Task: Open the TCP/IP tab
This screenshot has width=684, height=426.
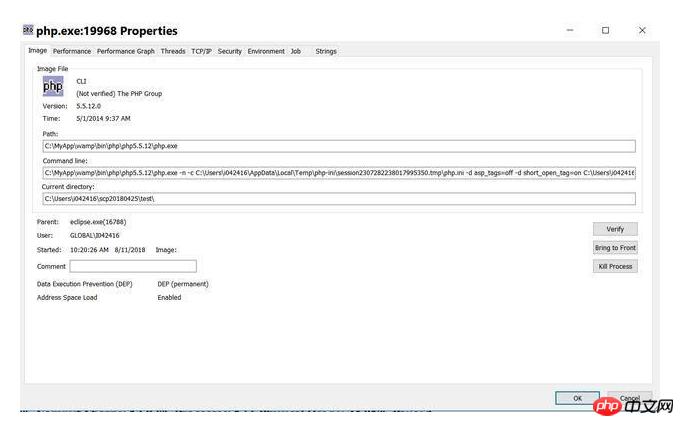Action: click(202, 51)
